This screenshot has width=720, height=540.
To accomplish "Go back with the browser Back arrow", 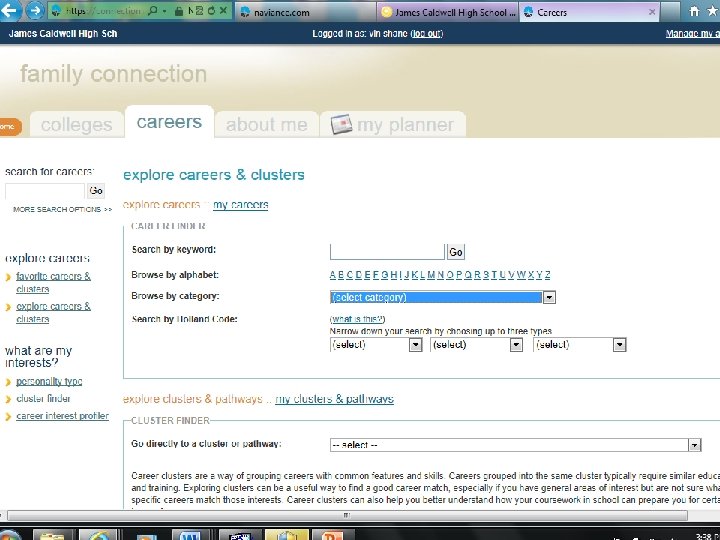I will tap(9, 10).
